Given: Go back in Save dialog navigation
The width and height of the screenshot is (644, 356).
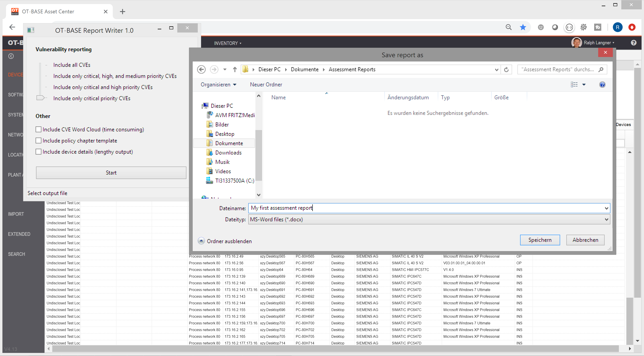Looking at the screenshot, I should pyautogui.click(x=202, y=69).
